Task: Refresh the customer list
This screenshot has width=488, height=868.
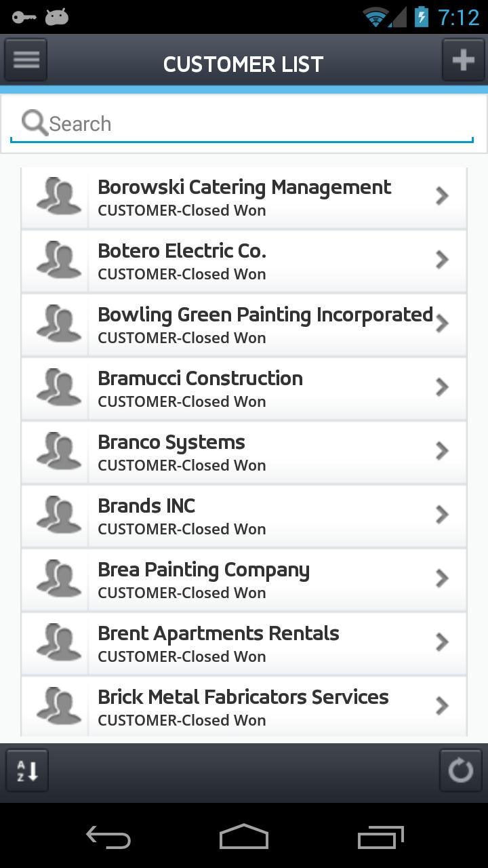Action: pyautogui.click(x=460, y=770)
